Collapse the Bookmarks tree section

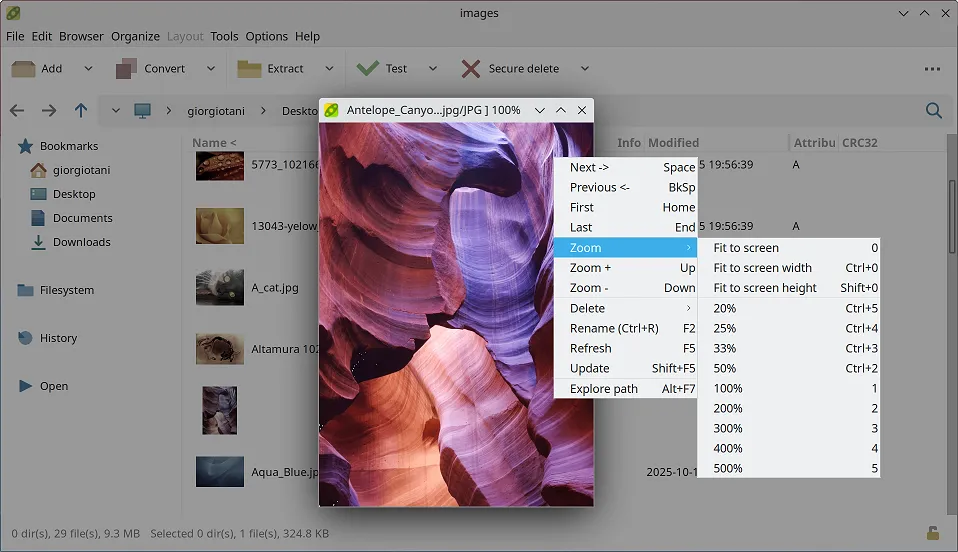25,146
